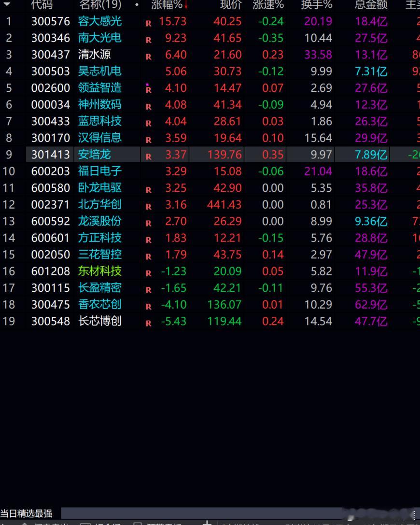Click price value 139.76
Screen dimensions: 420x525
(x=224, y=155)
